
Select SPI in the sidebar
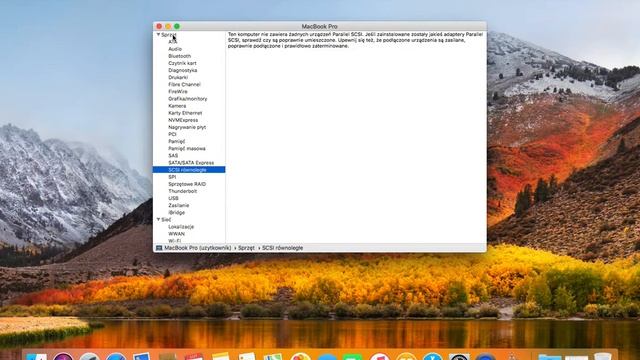pos(172,177)
